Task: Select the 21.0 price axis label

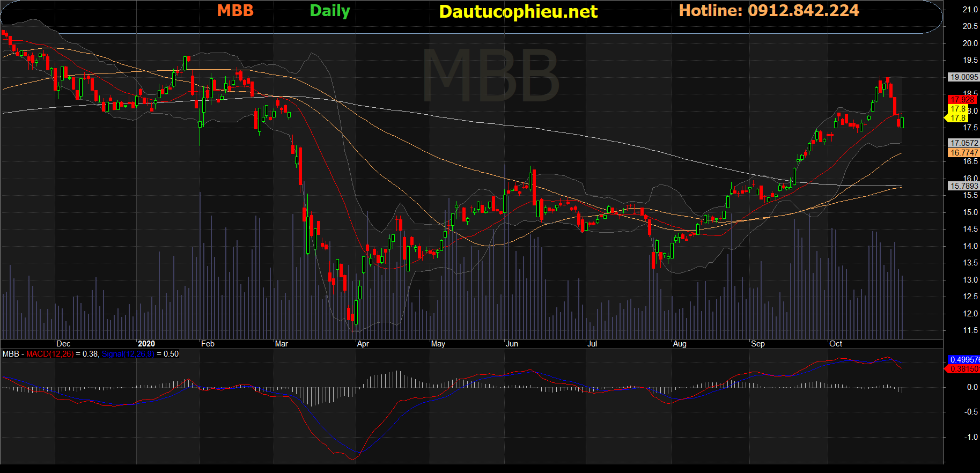Action: pos(970,10)
